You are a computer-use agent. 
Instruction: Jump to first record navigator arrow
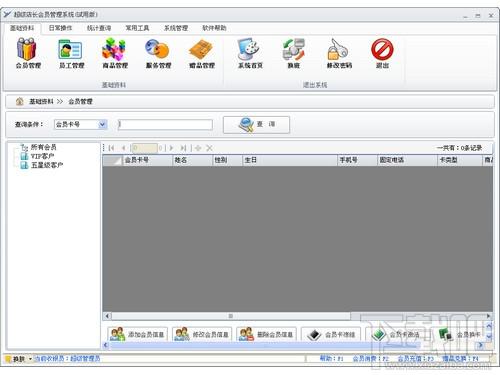click(111, 148)
